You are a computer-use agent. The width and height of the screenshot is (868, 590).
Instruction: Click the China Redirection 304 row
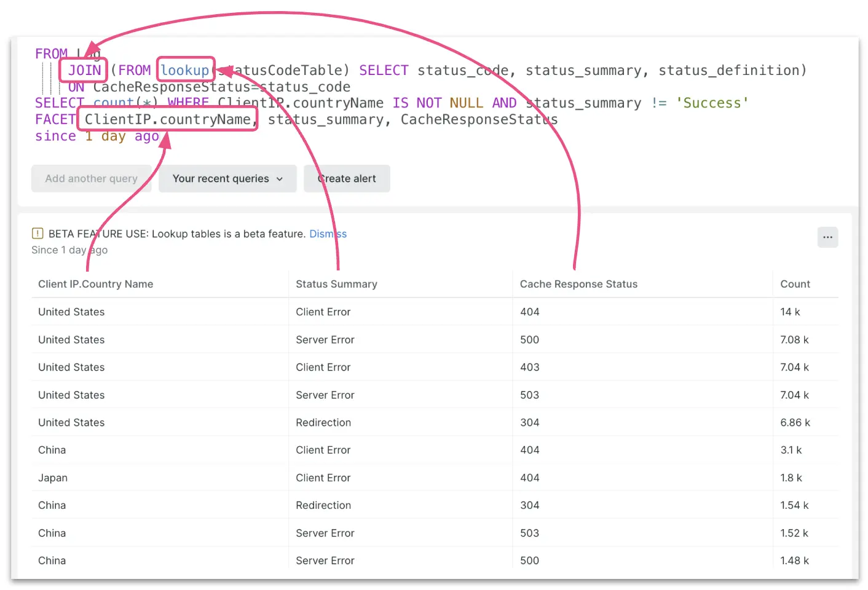pyautogui.click(x=246, y=505)
